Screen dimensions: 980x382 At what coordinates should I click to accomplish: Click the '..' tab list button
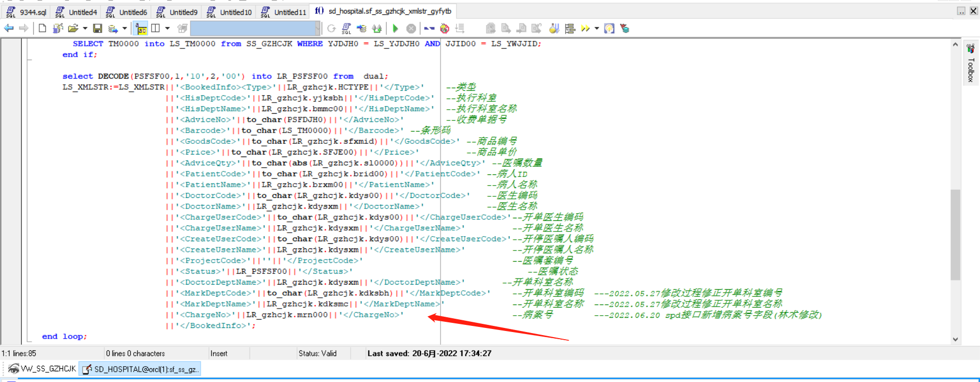[961, 11]
